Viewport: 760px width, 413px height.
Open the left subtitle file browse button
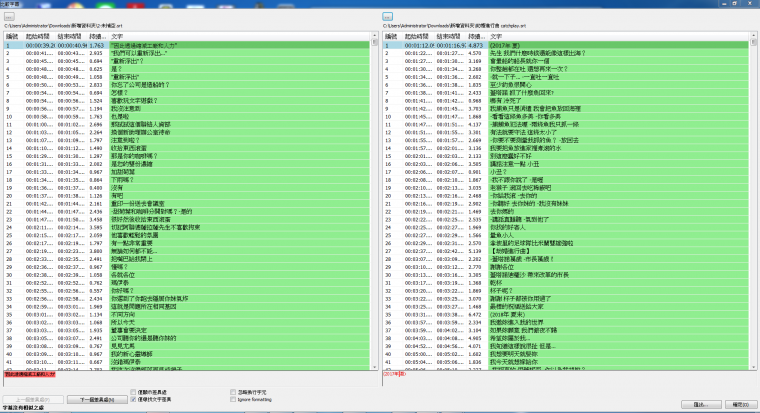point(9,16)
